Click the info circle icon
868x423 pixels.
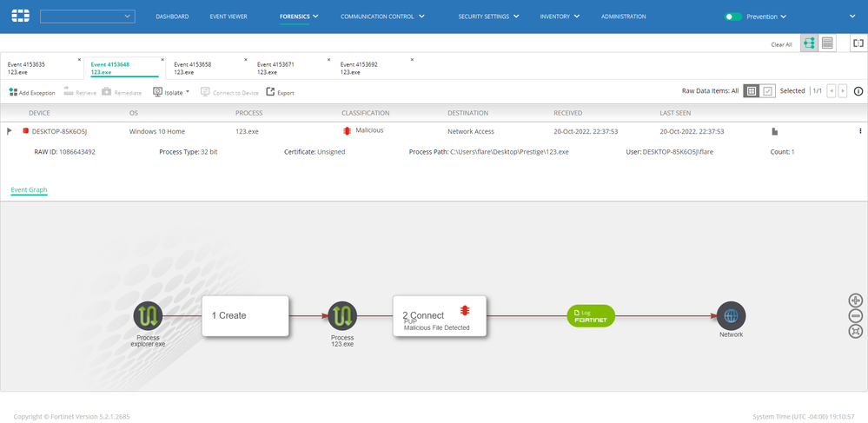click(x=858, y=91)
